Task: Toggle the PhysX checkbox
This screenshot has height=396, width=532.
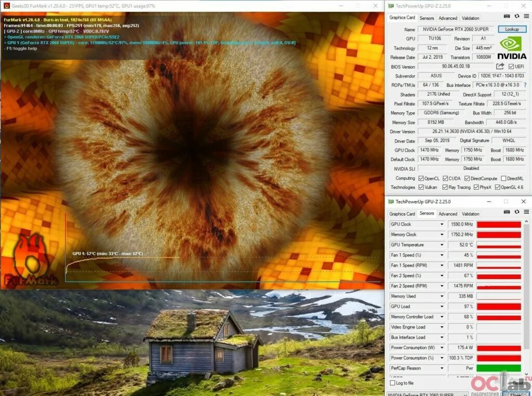Action: [x=476, y=187]
